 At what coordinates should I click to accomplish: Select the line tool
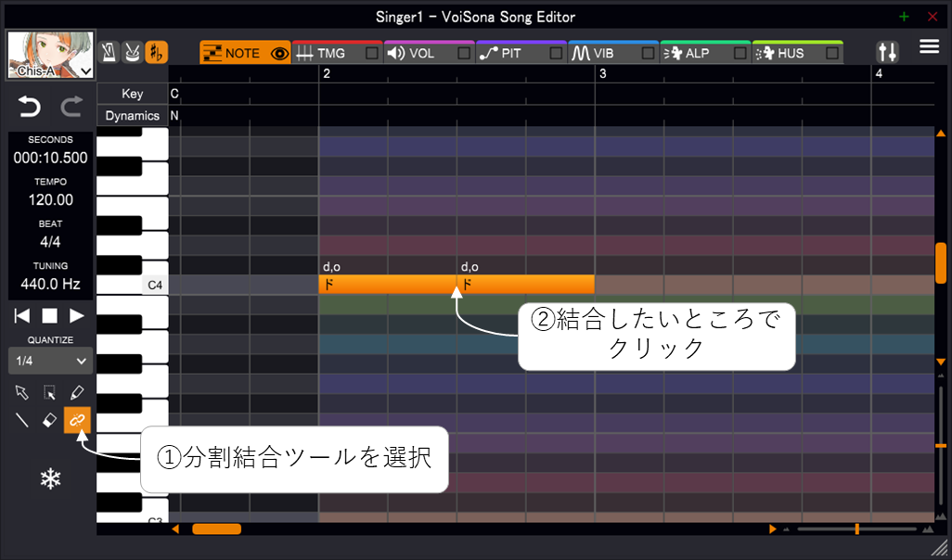tap(22, 420)
